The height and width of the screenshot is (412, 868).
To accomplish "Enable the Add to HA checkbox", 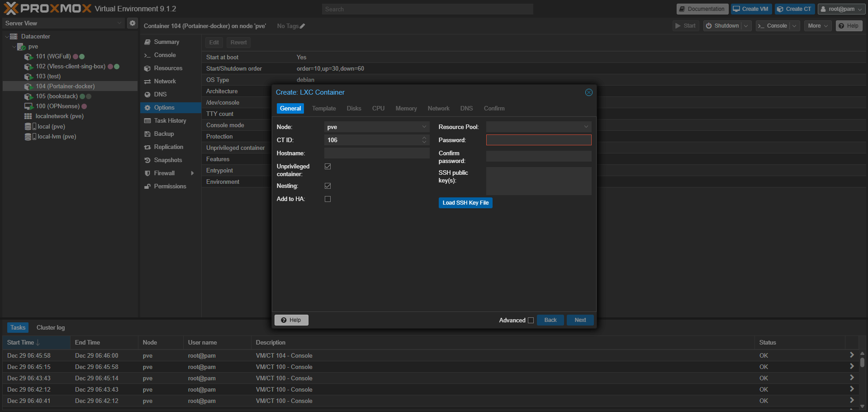I will (x=328, y=199).
